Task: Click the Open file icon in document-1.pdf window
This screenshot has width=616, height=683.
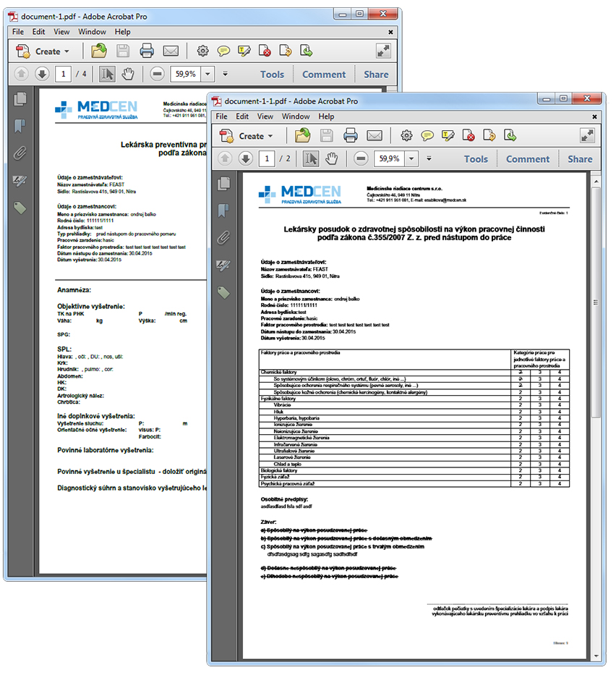Action: [x=99, y=51]
